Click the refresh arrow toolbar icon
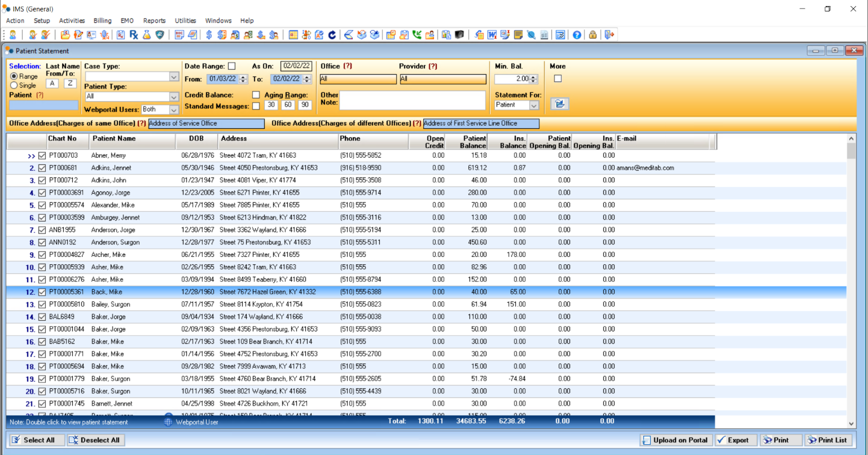 [332, 35]
